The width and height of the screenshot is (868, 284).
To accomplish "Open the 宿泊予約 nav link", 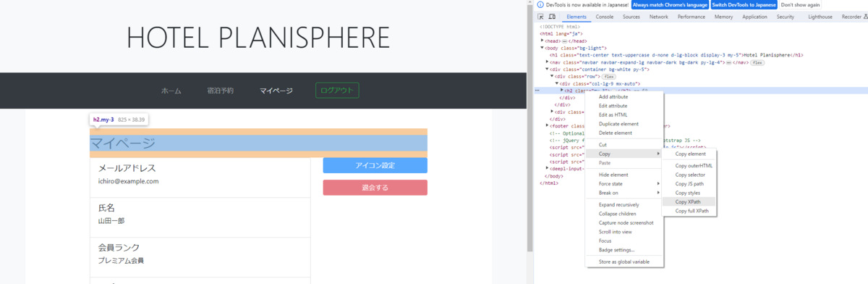I will pyautogui.click(x=220, y=91).
